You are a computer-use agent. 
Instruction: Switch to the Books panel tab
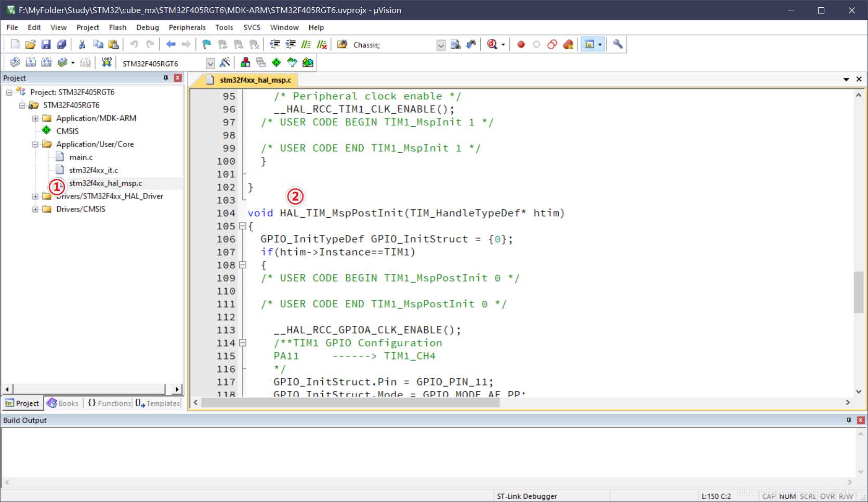63,403
